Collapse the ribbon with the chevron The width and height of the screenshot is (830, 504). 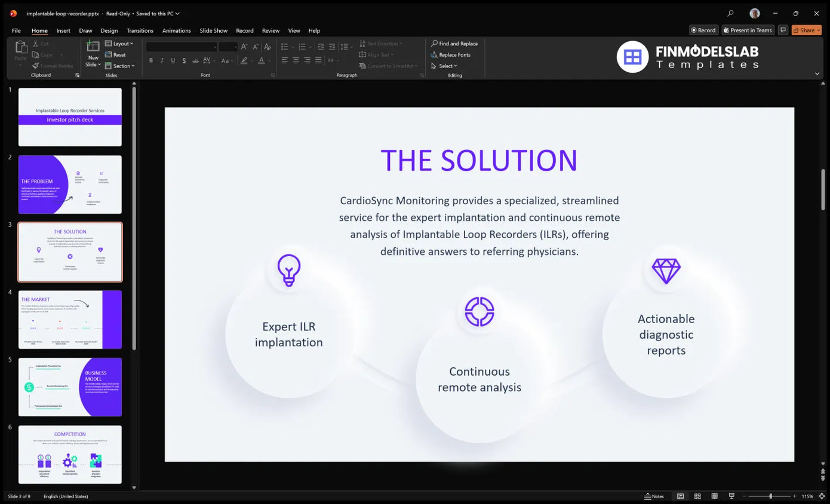(817, 73)
